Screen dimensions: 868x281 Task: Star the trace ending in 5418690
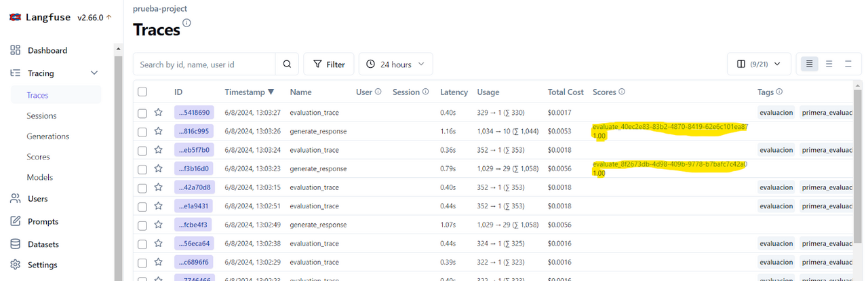[159, 113]
